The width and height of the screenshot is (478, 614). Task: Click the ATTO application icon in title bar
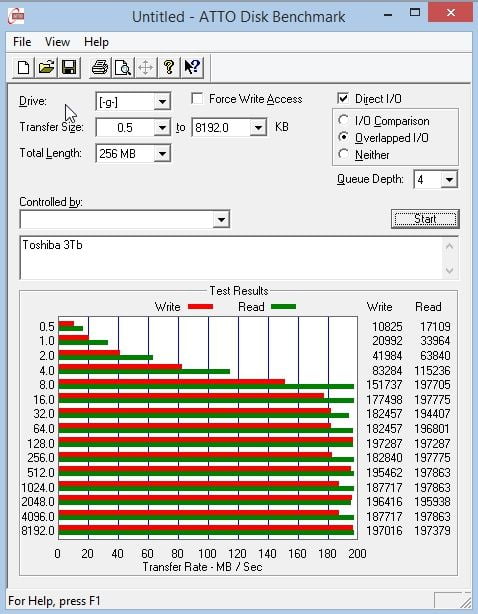point(16,16)
